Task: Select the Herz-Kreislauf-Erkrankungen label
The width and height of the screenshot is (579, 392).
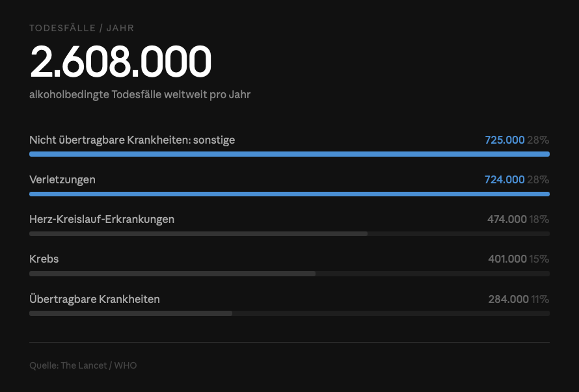Action: point(102,219)
